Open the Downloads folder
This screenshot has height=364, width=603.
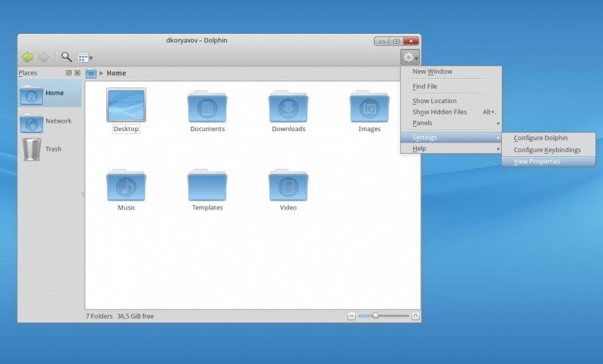pyautogui.click(x=288, y=108)
